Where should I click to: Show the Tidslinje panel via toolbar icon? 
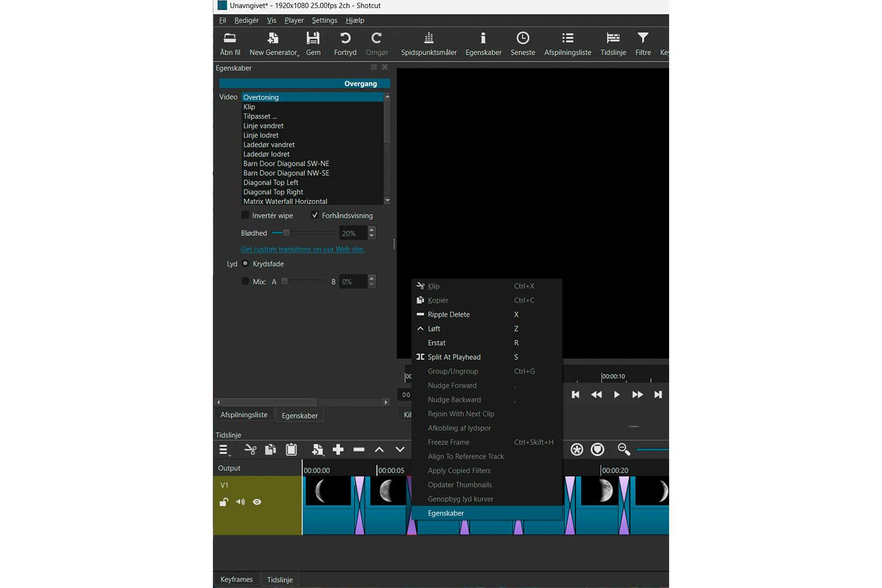(x=613, y=43)
